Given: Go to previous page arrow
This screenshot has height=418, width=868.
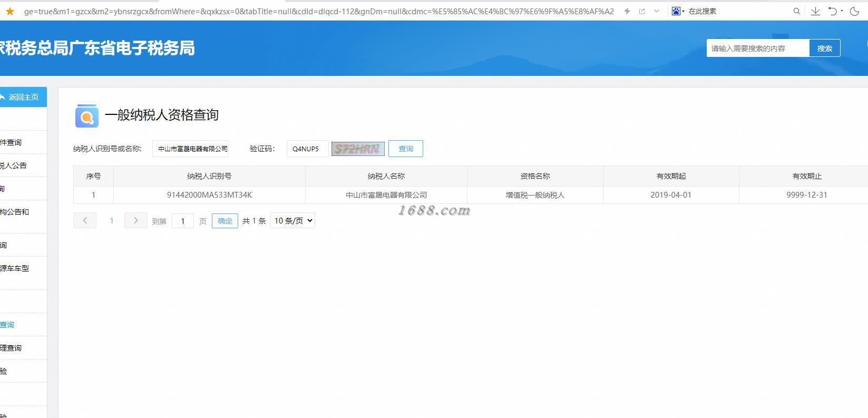Looking at the screenshot, I should pyautogui.click(x=85, y=220).
